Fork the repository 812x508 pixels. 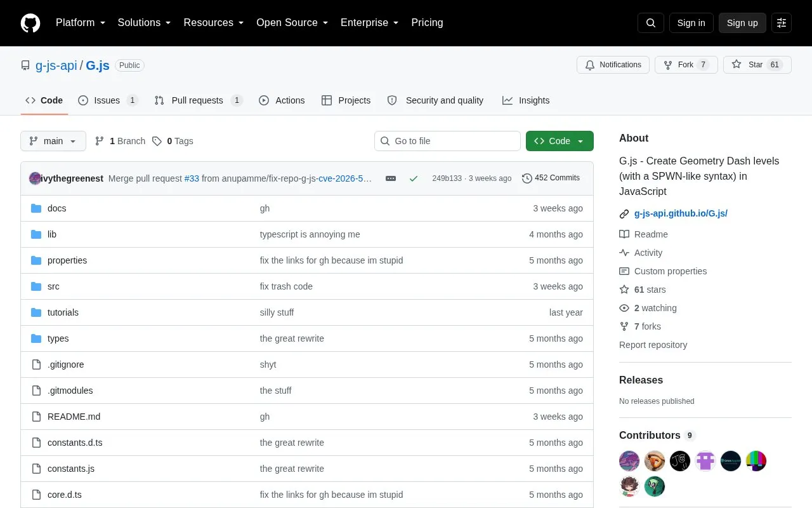click(686, 65)
